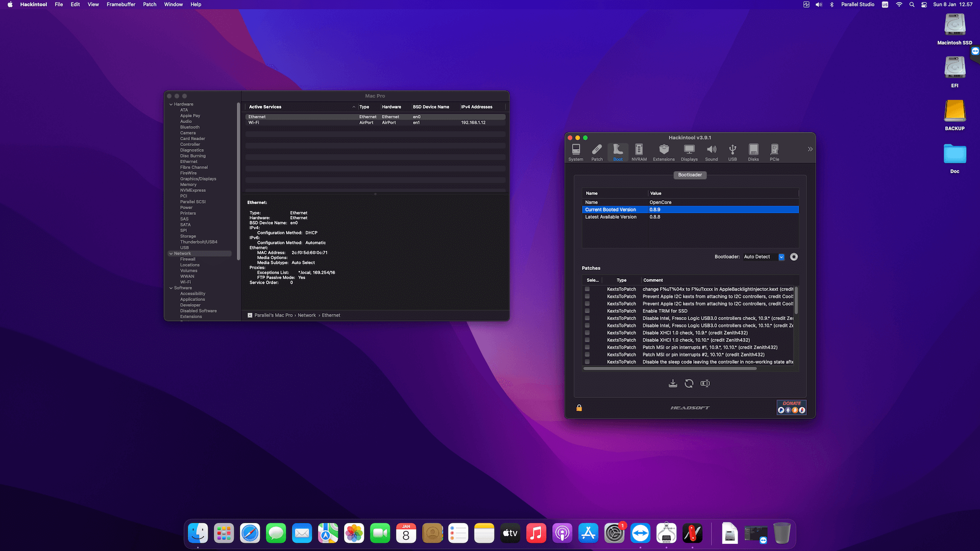Screen dimensions: 980x551
Task: Open the System tab in Hackintool toolbar
Action: tap(576, 152)
